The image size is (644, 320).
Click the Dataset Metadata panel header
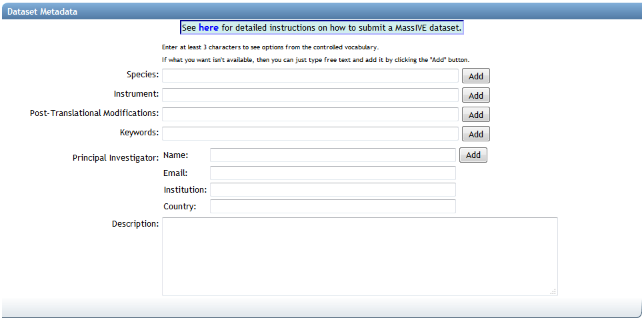click(x=42, y=11)
